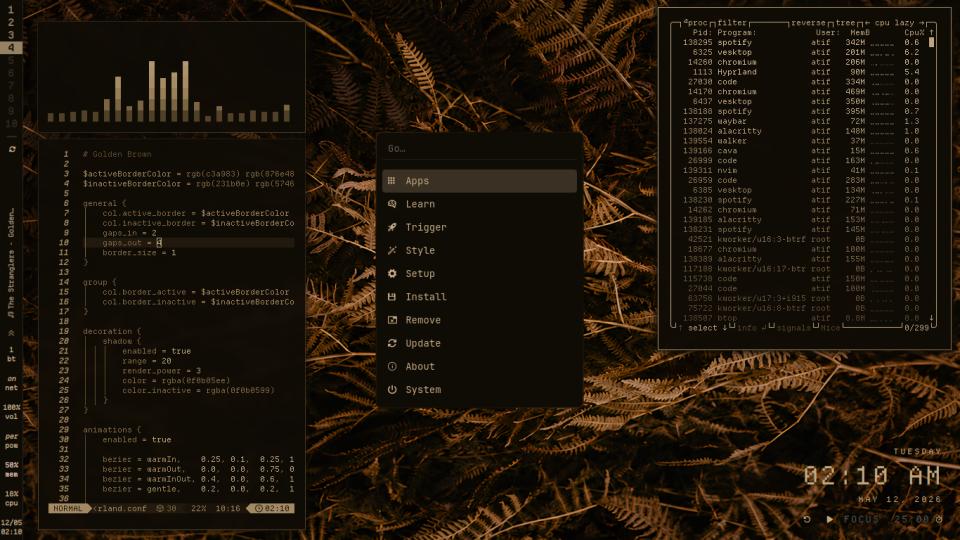Click the down scroll arrow in btop

tap(931, 318)
